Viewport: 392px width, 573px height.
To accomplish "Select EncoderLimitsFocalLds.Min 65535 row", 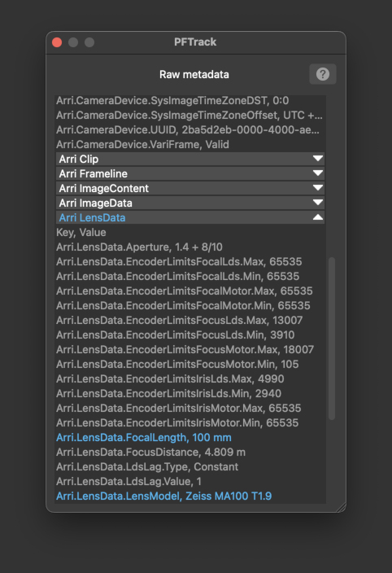I will tap(190, 276).
